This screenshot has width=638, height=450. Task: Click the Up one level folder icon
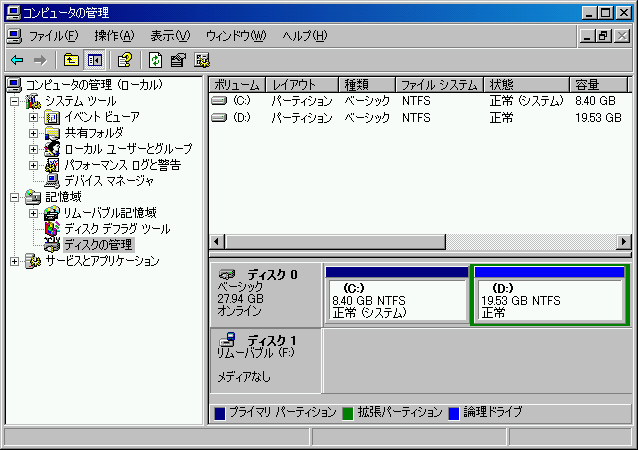click(x=71, y=61)
